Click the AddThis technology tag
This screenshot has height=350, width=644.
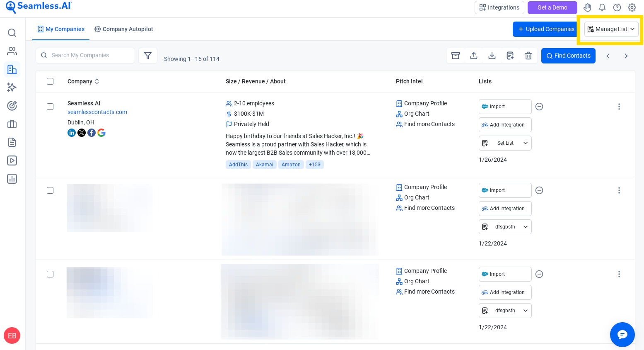238,165
